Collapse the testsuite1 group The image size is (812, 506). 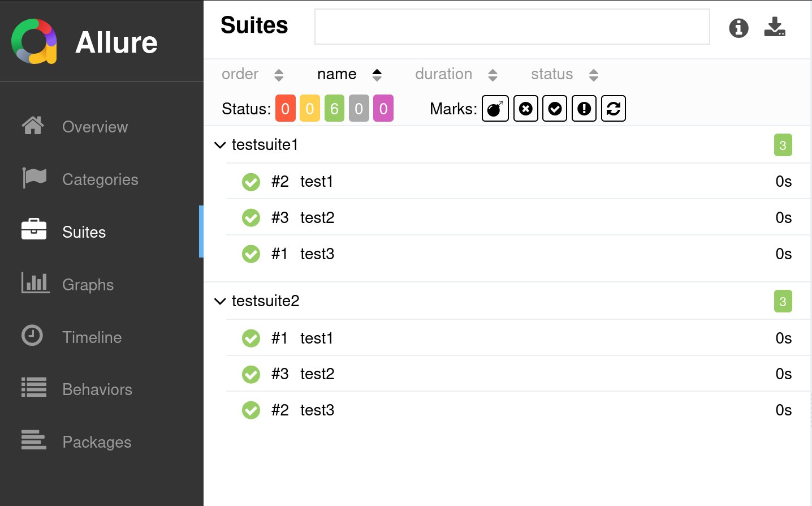(x=220, y=145)
